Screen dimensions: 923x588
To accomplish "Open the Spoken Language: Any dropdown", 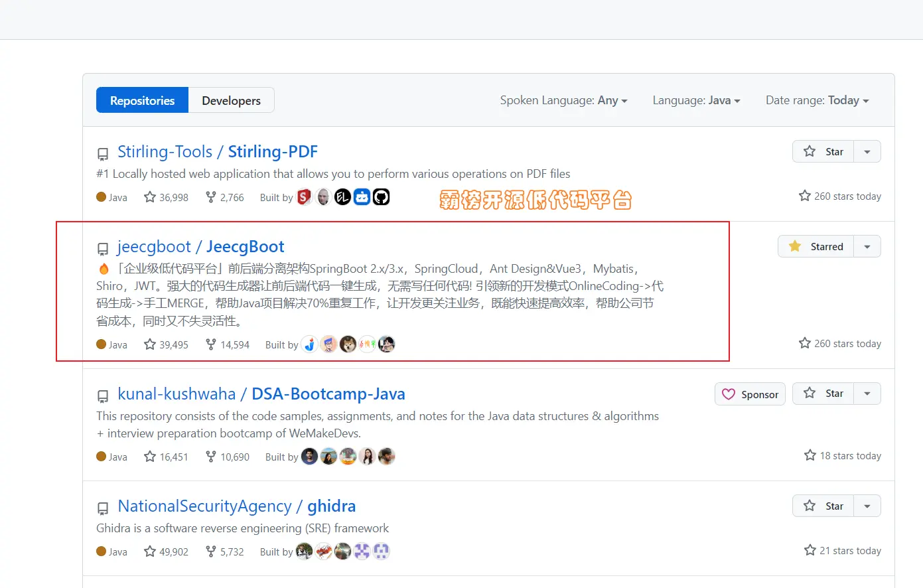I will [x=563, y=100].
